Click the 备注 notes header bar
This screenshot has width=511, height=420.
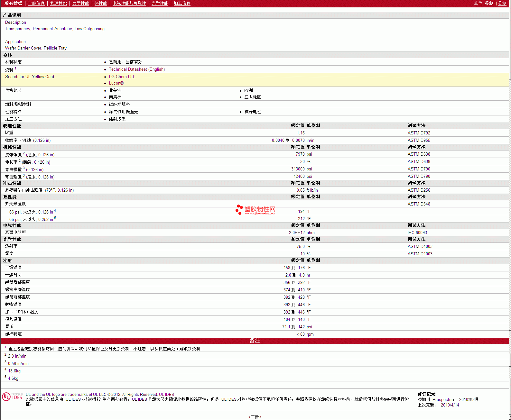255,341
